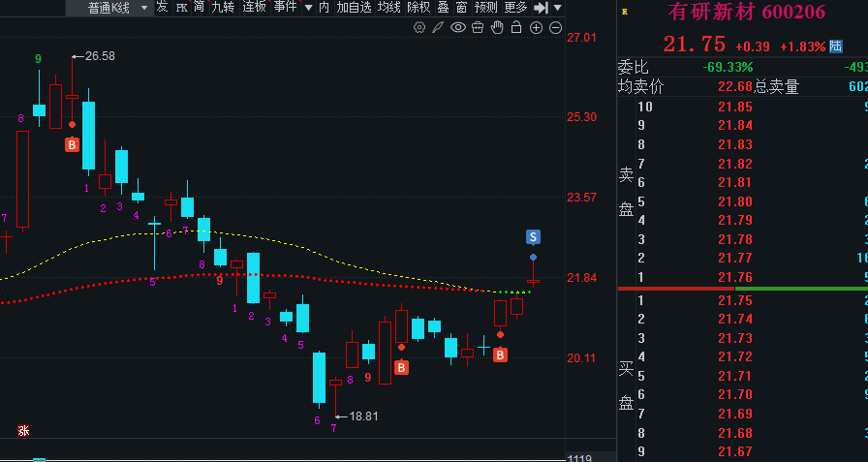The image size is (868, 462).
Task: Click the 窗 window button
Action: click(x=461, y=7)
